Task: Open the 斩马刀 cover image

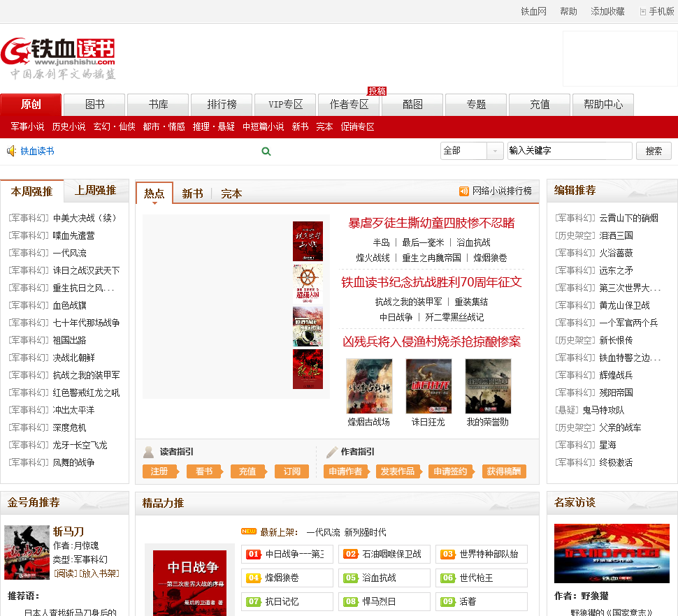Action: (x=27, y=552)
